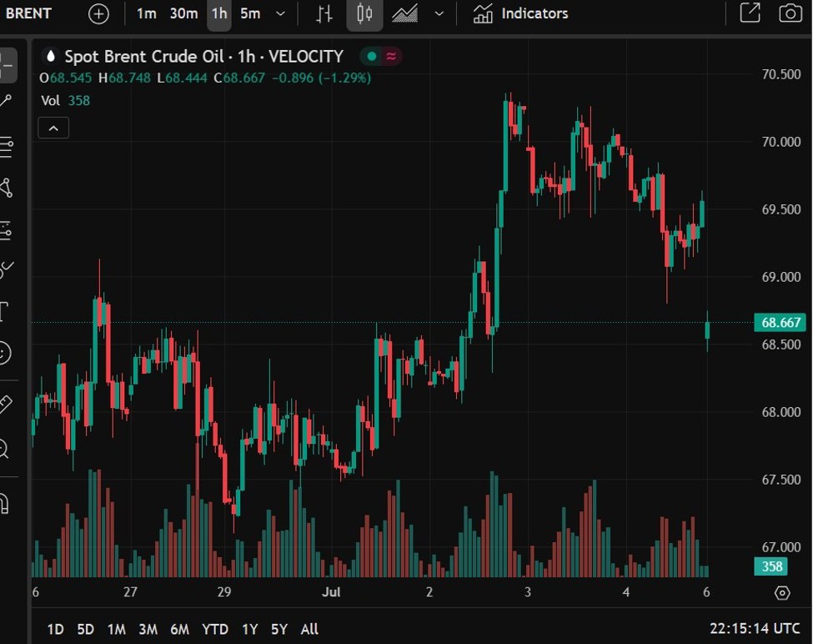Open the share/popout chart icon
Viewport: 813px width, 644px height.
(750, 13)
